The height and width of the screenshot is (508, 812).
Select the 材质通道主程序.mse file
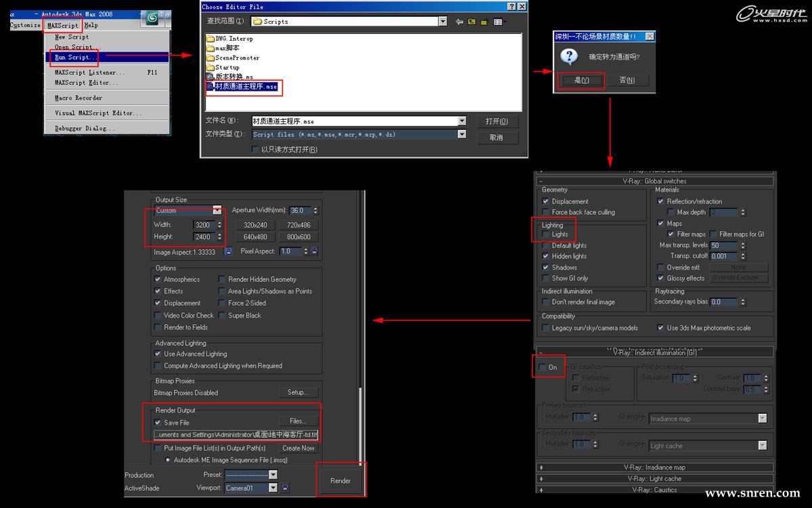242,87
